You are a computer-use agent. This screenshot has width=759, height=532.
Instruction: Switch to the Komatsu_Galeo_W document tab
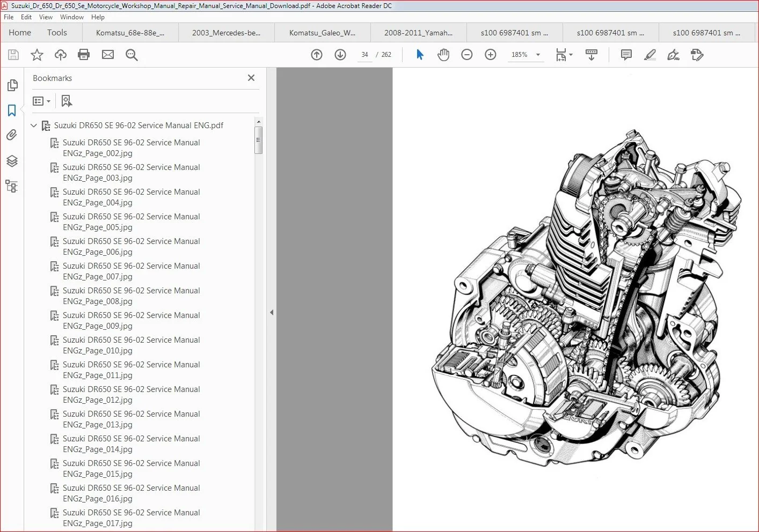coord(322,33)
